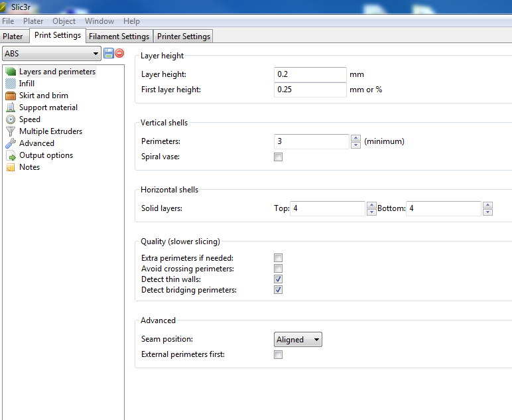Increase Bottom solid layers spinner
This screenshot has height=420, width=512.
coord(488,205)
